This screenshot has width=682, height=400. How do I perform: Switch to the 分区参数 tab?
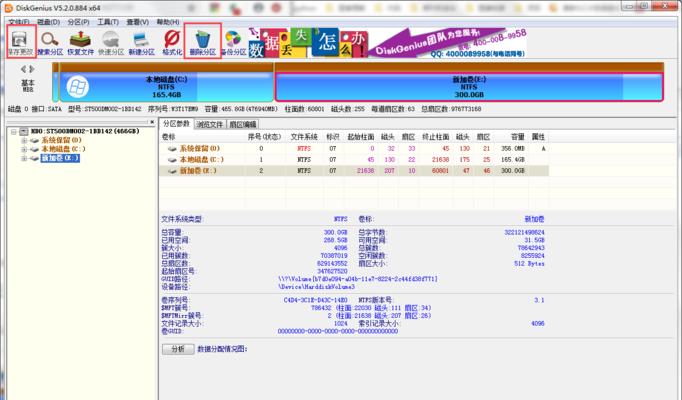(176, 124)
